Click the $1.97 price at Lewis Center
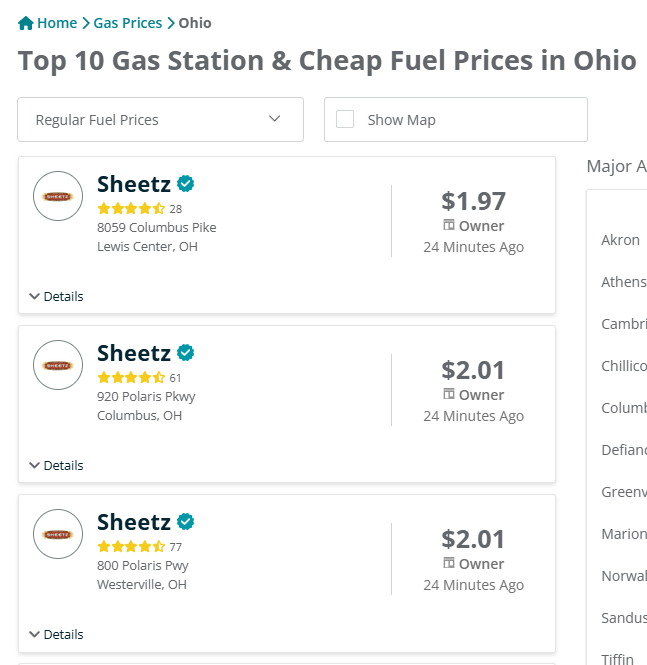647x665 pixels. (x=473, y=201)
